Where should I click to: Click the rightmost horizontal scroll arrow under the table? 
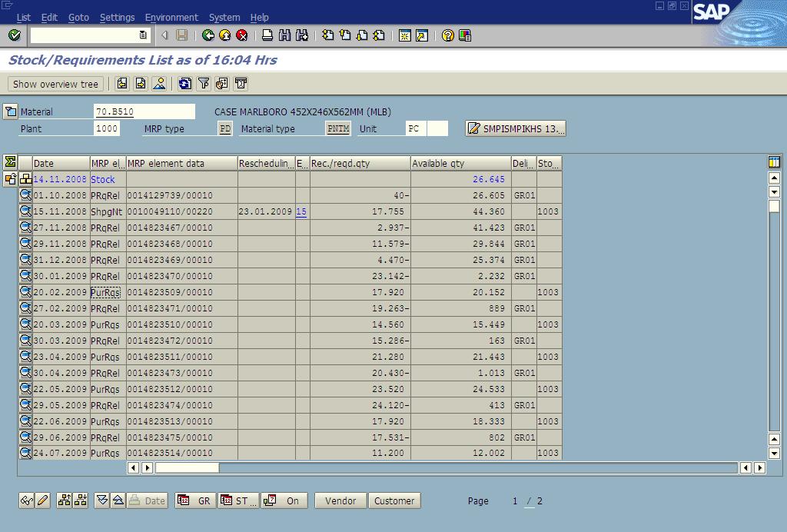759,467
